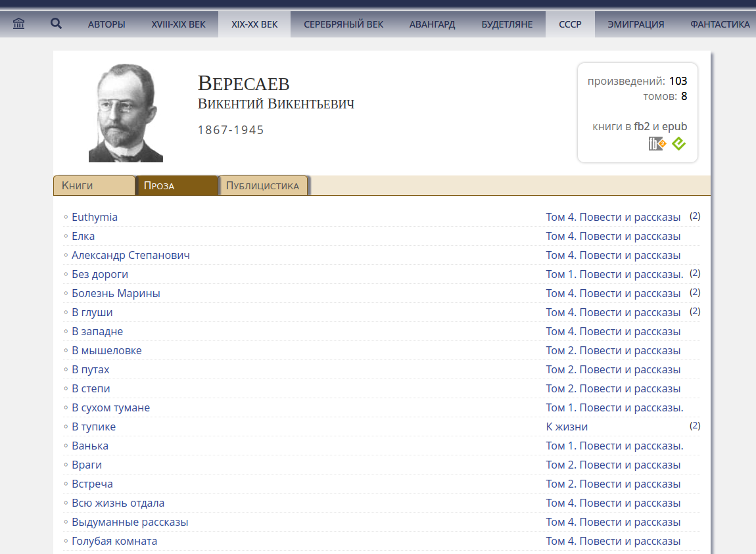Open search with the magnifier icon
This screenshot has height=554, width=756.
click(x=57, y=24)
